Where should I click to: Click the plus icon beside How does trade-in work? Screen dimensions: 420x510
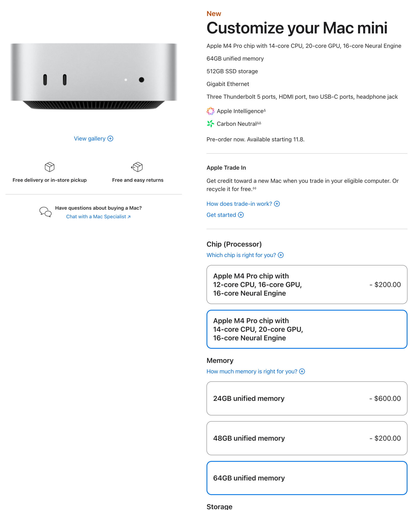[x=277, y=204]
